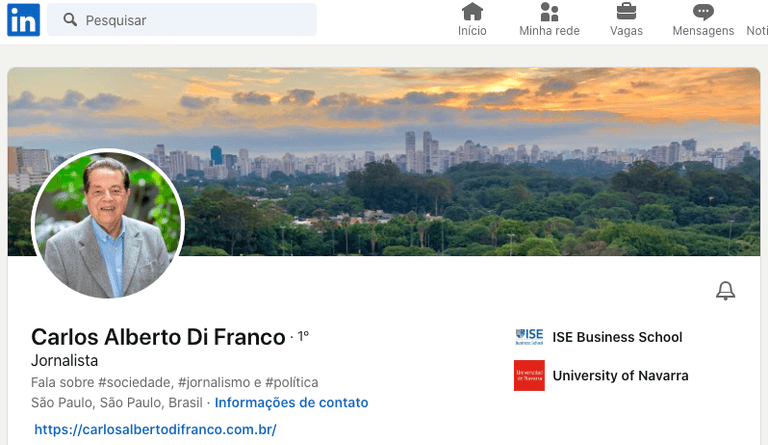Open the Minha rede people icon
The width and height of the screenshot is (768, 445).
coord(549,11)
